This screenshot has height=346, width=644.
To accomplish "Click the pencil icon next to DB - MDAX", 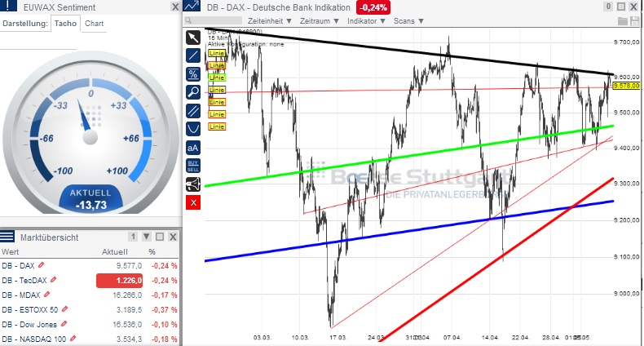I will point(46,295).
